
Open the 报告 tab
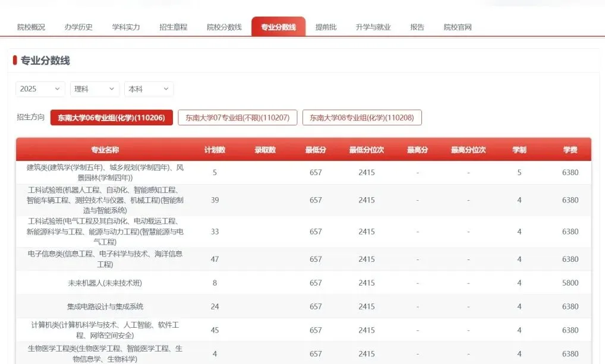pyautogui.click(x=417, y=27)
